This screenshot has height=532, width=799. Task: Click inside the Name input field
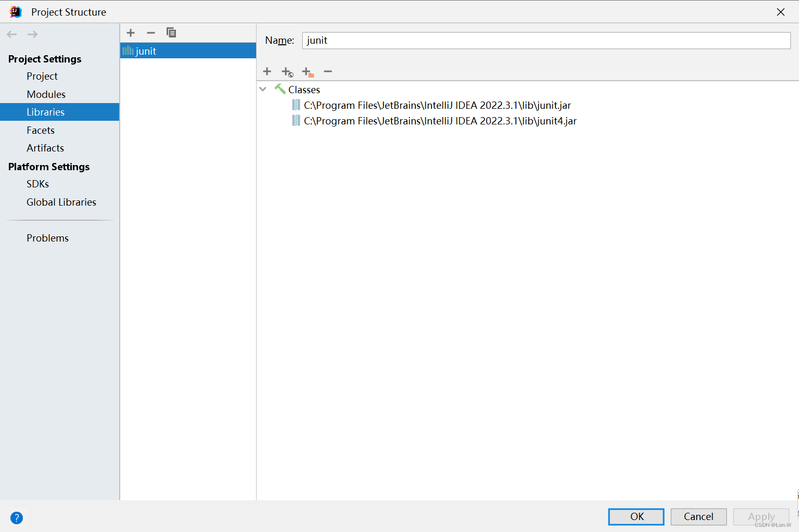click(546, 40)
